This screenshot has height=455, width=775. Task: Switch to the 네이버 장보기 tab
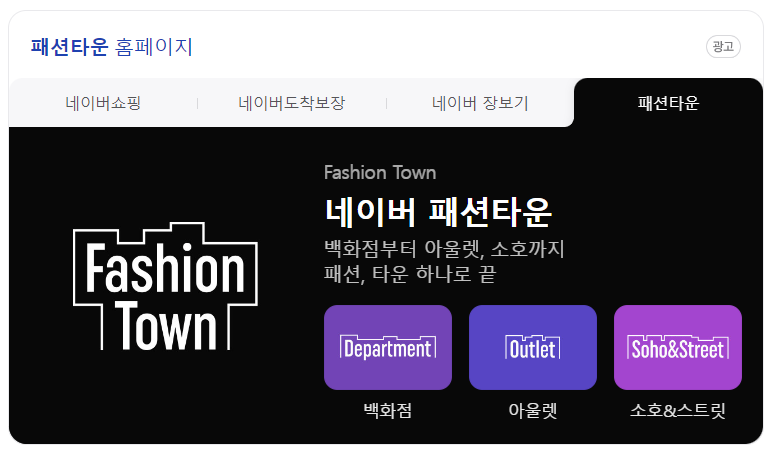pyautogui.click(x=480, y=103)
